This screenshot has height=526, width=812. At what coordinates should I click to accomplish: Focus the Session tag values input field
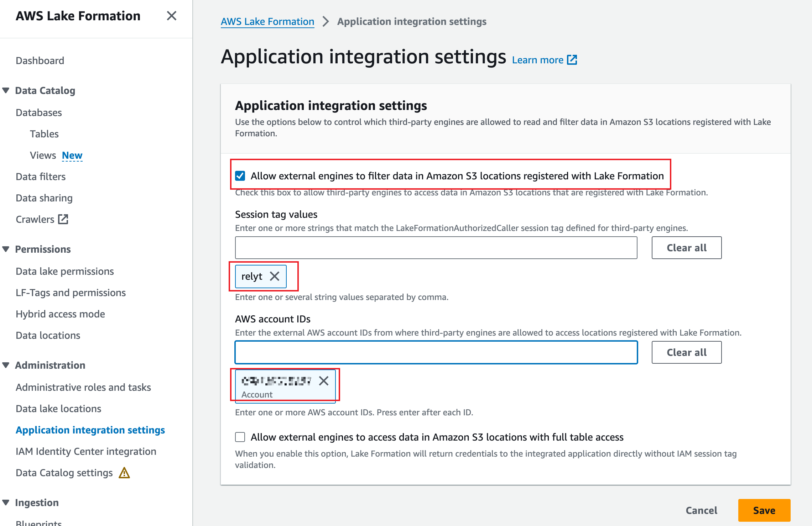(436, 248)
